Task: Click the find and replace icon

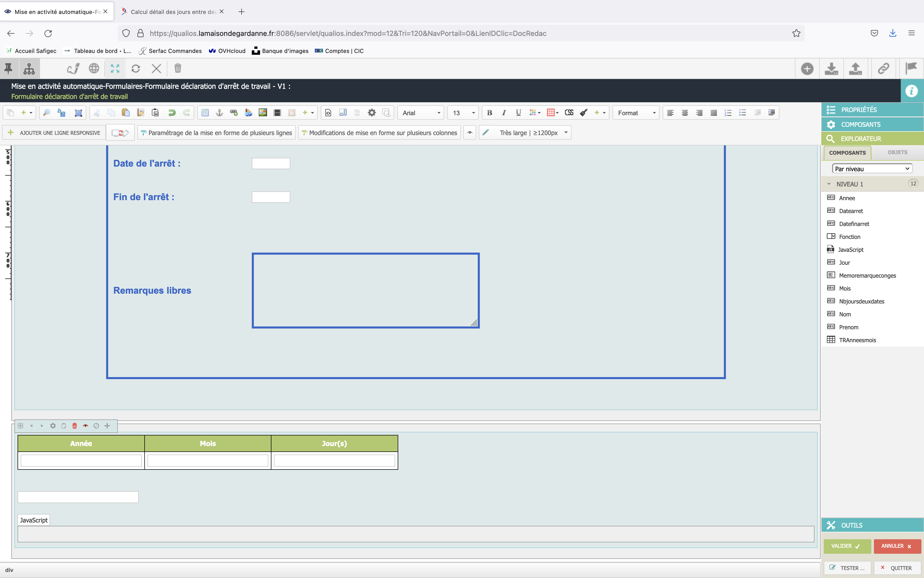Action: pyautogui.click(x=61, y=113)
